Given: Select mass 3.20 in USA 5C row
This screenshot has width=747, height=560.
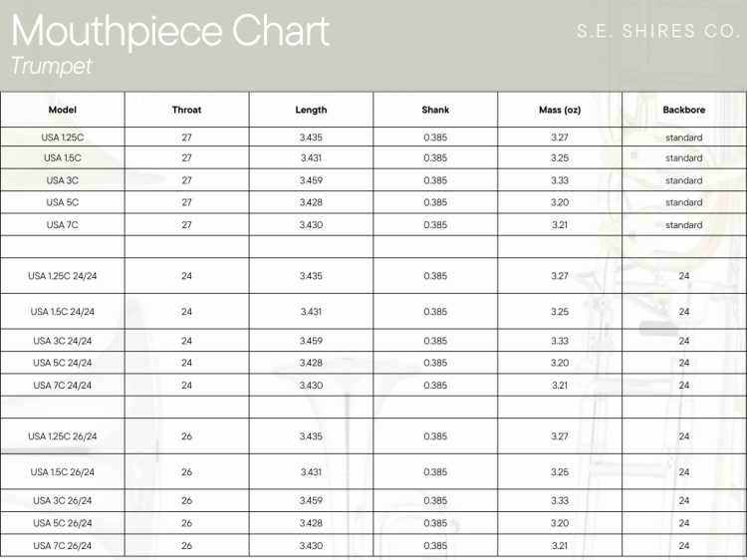Looking at the screenshot, I should 560,202.
